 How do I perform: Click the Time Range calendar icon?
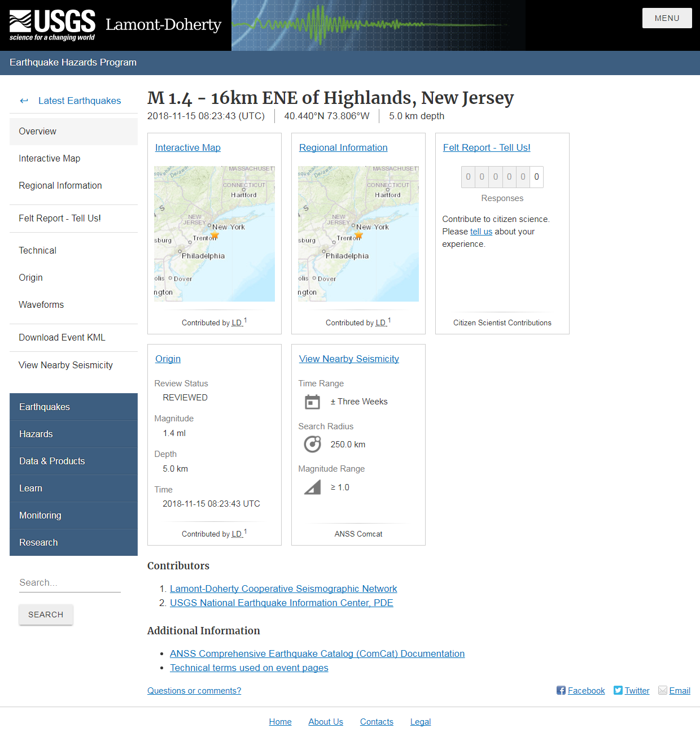tap(312, 402)
